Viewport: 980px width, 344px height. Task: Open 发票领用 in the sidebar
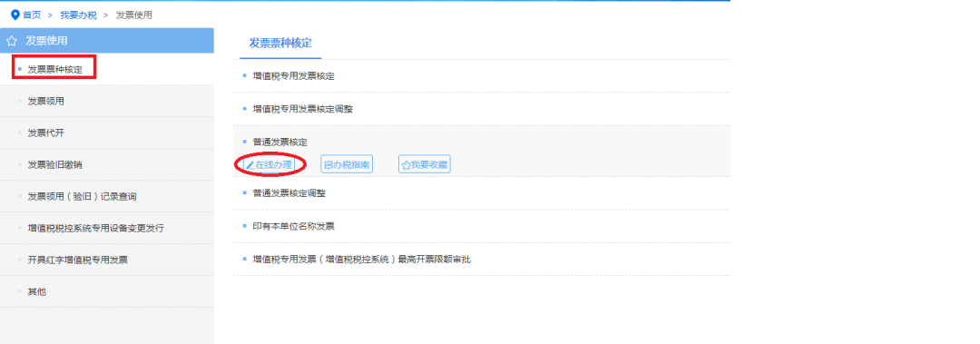[45, 101]
